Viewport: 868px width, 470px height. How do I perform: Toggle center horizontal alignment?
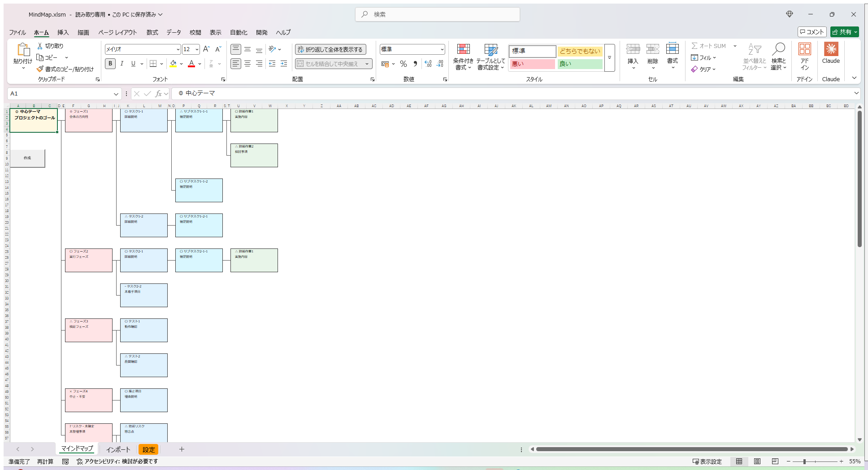pos(247,64)
